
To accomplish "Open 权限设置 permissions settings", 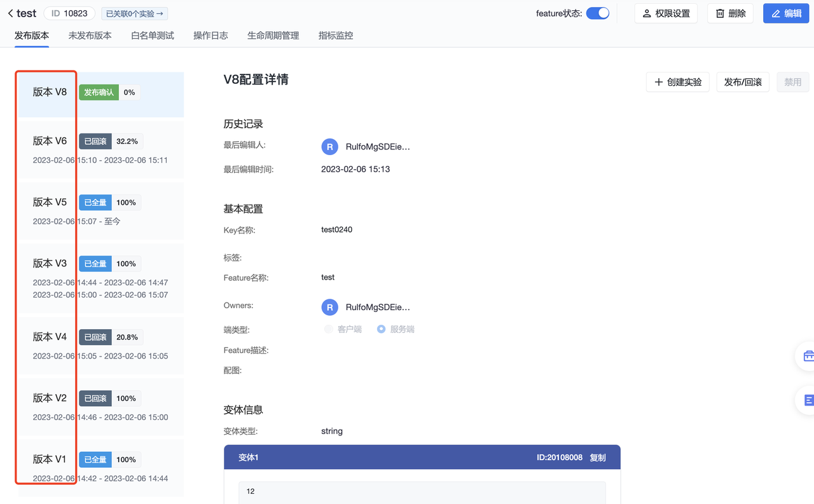I will 666,13.
